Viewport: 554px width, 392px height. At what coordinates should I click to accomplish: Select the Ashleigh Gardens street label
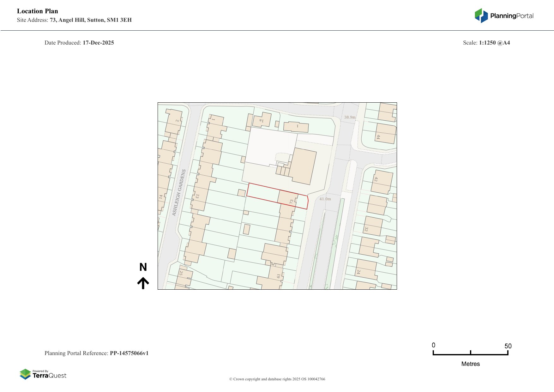coord(179,193)
